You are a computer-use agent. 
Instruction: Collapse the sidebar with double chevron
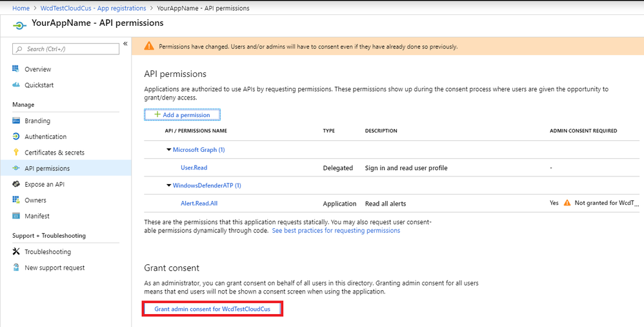(125, 43)
